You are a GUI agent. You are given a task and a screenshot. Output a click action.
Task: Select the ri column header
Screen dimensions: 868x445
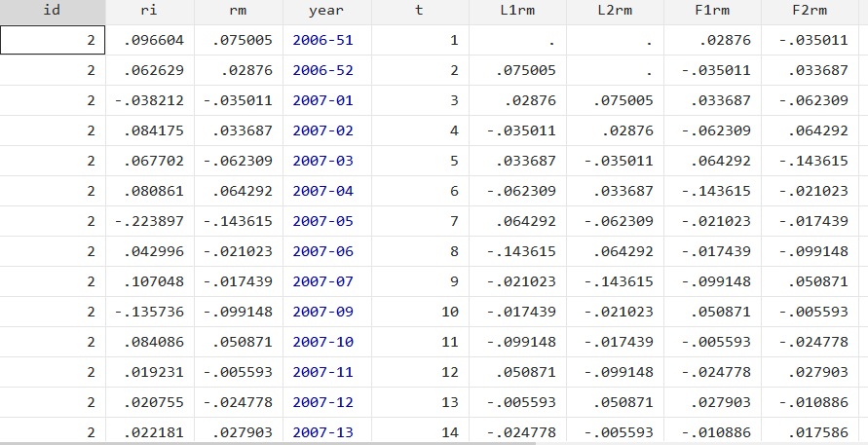149,11
